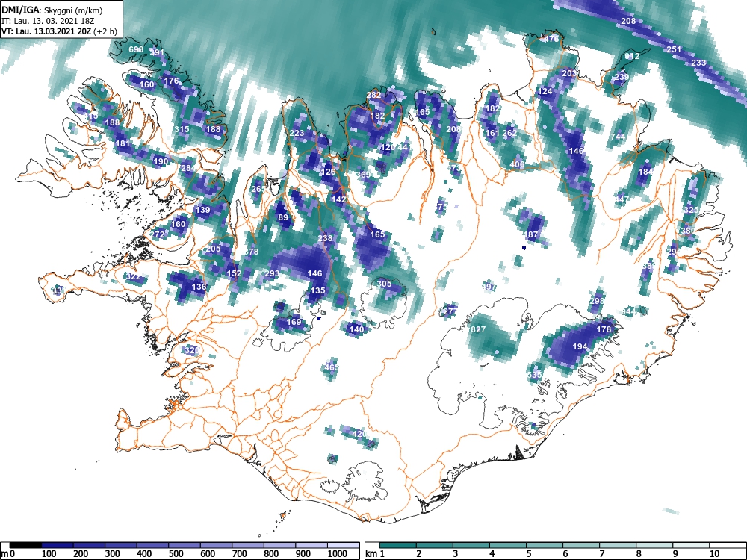Click the visibility value 140 on the map
This screenshot has width=747, height=560.
(356, 329)
